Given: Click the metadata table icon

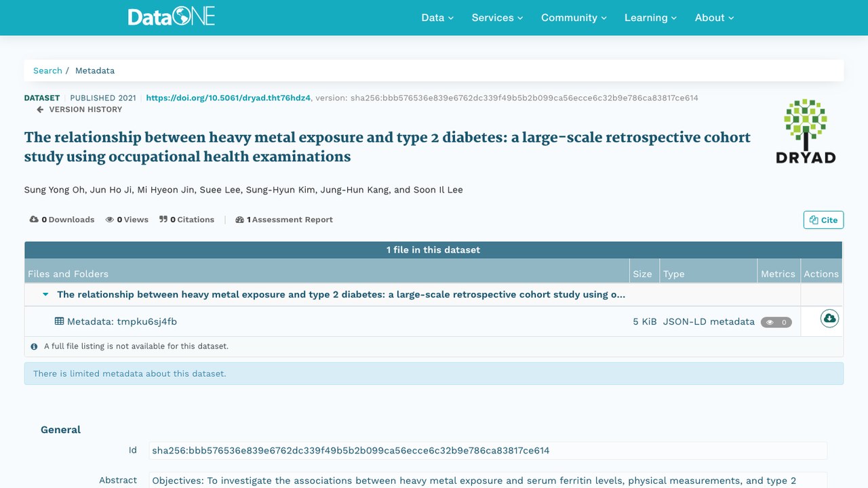Looking at the screenshot, I should coord(60,321).
